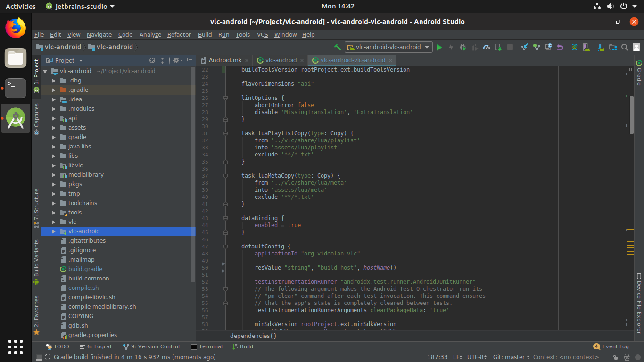Click the Apply Changes lightning icon
644x362 pixels.
[451, 47]
